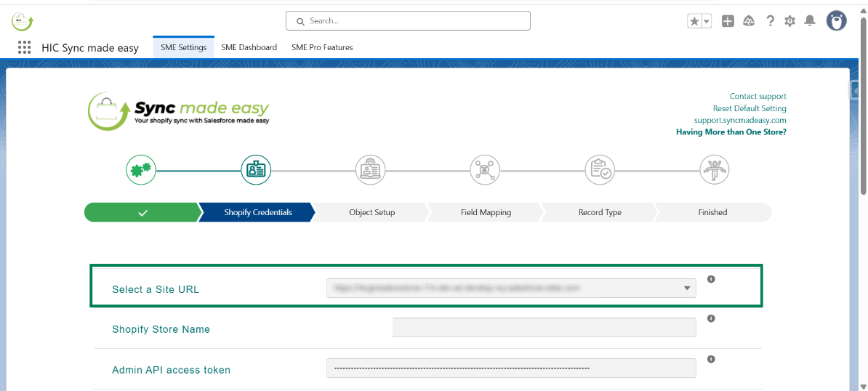Switch to the SME Settings tab
The height and width of the screenshot is (391, 868).
pos(184,47)
